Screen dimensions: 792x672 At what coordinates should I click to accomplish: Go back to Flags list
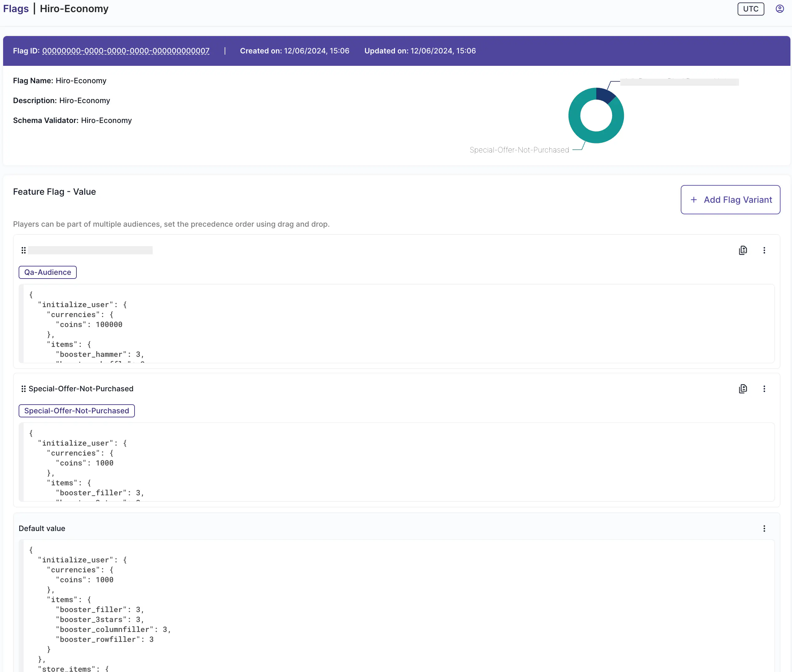pos(16,9)
